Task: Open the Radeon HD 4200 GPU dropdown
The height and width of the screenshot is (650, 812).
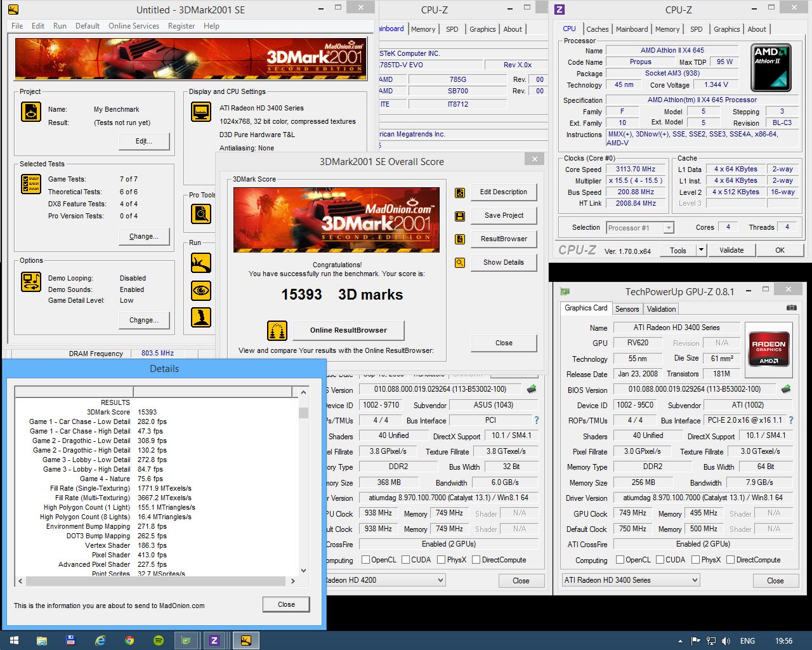Action: 386,580
